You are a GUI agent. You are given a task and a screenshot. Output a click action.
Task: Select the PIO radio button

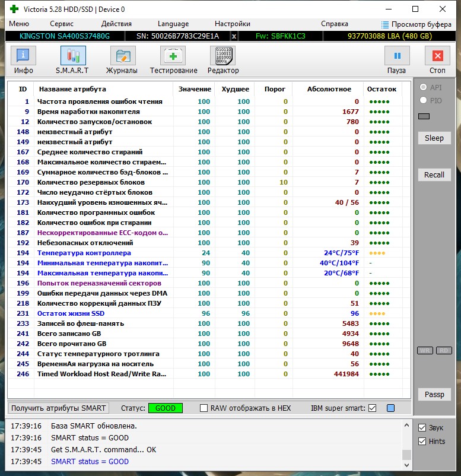point(424,100)
